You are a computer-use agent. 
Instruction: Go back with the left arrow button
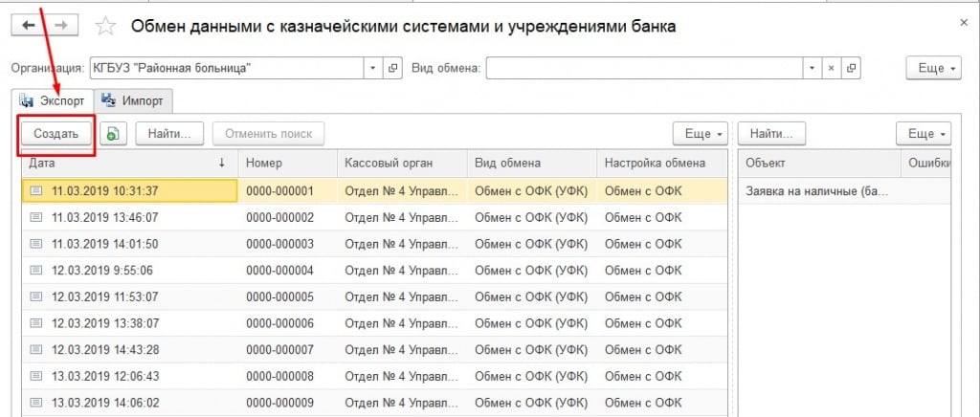pos(28,25)
